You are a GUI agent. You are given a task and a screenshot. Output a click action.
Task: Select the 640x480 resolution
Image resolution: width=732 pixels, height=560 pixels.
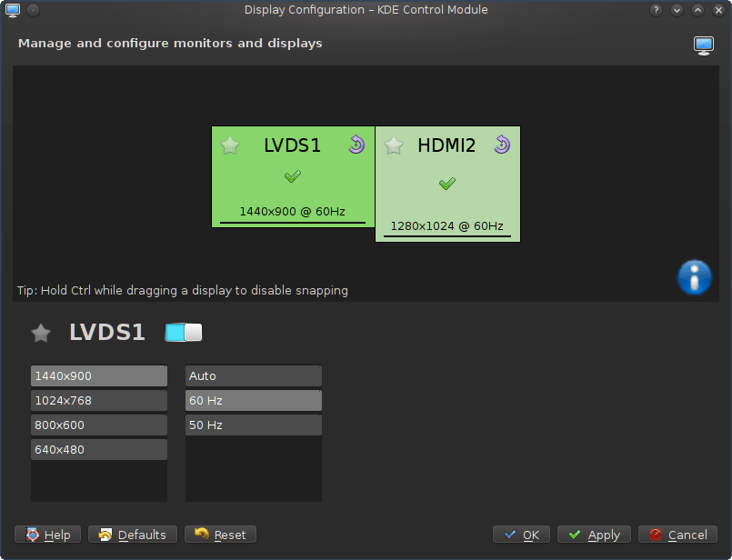coord(99,449)
